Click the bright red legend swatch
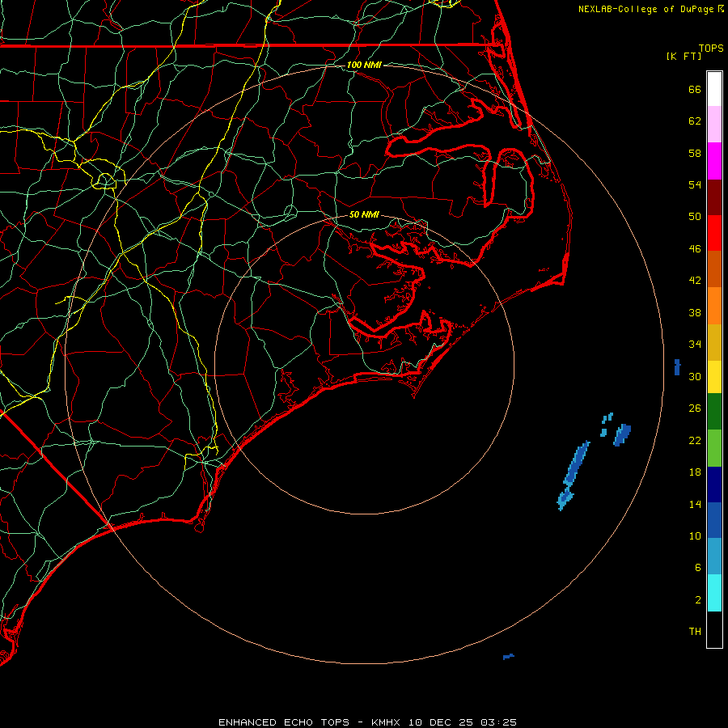728x728 pixels. pyautogui.click(x=714, y=233)
